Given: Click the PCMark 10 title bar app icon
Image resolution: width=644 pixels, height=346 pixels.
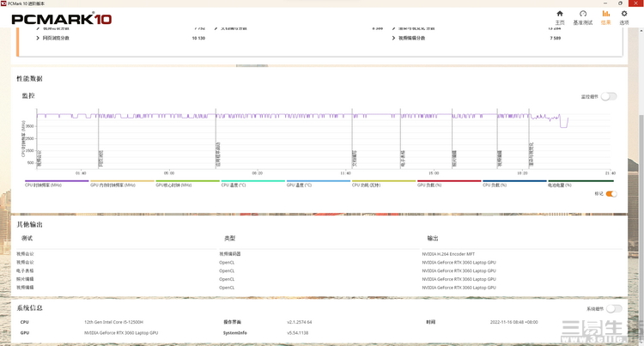Looking at the screenshot, I should [4, 3].
